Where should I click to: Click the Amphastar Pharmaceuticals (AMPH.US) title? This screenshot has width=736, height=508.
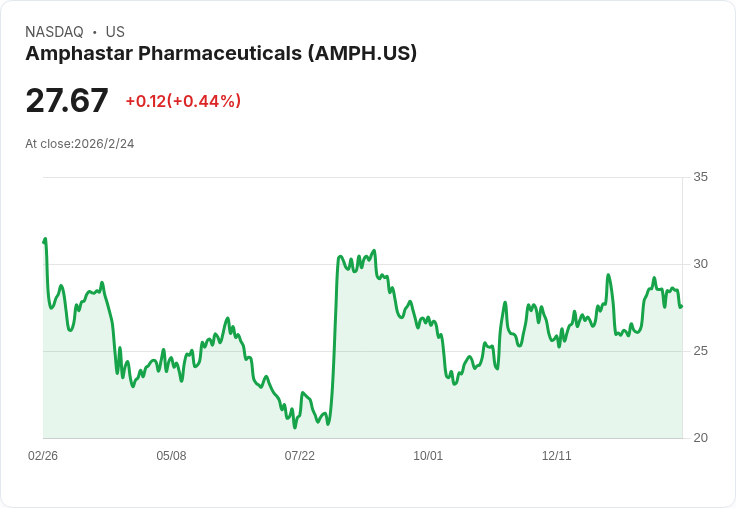tap(221, 54)
